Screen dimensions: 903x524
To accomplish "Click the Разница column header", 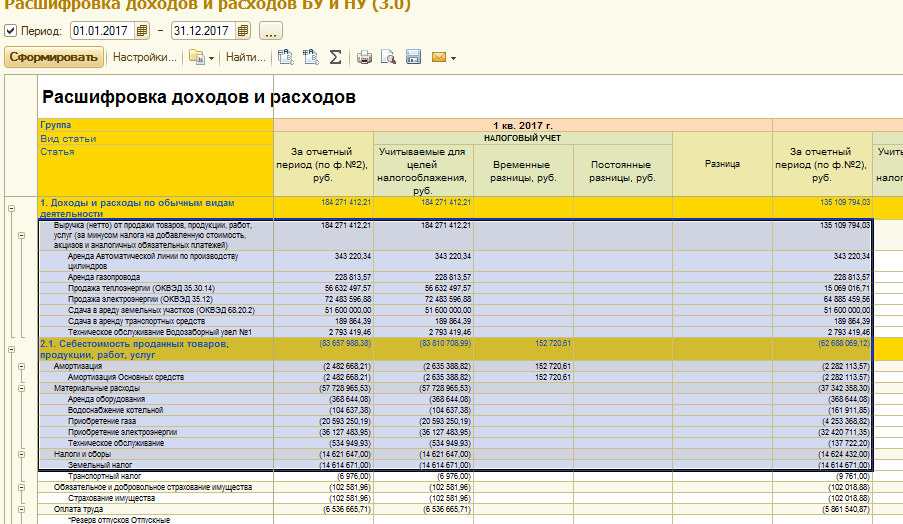I will pyautogui.click(x=722, y=164).
